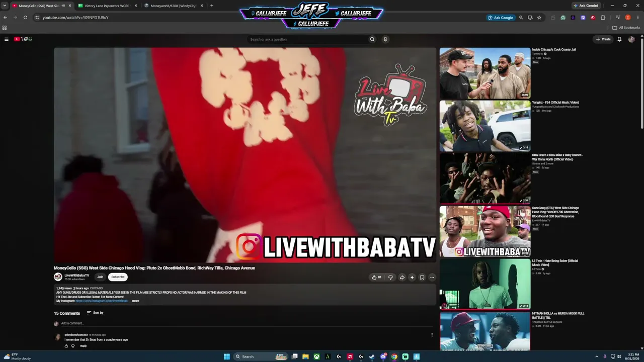Reply to the Dr Seus comment
The width and height of the screenshot is (644, 362).
pos(84,346)
